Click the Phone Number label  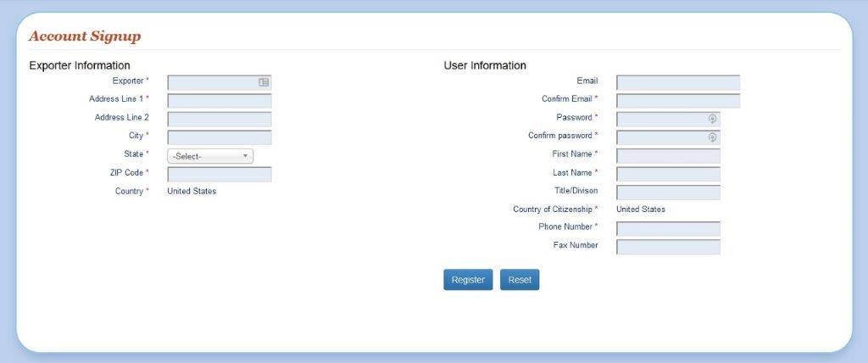[568, 226]
